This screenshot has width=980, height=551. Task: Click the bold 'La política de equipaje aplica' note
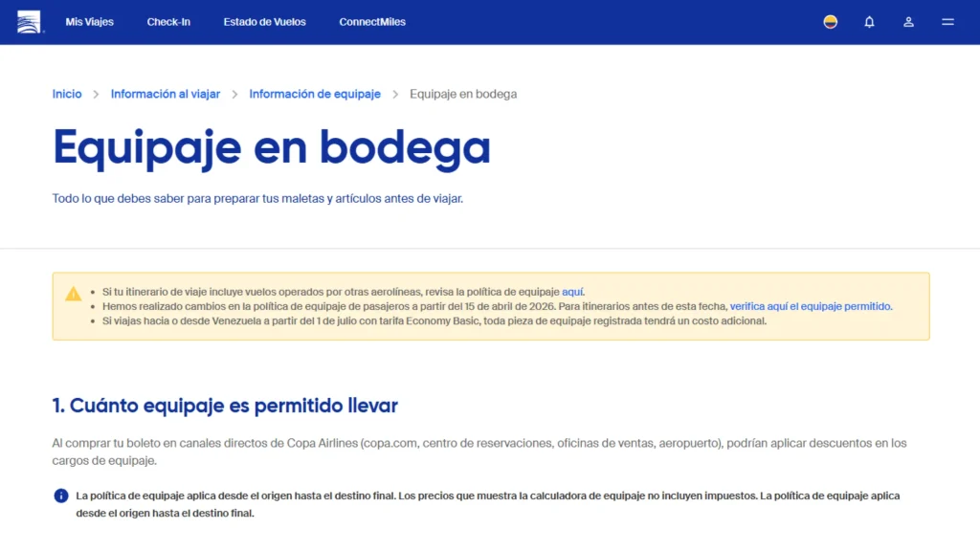488,504
